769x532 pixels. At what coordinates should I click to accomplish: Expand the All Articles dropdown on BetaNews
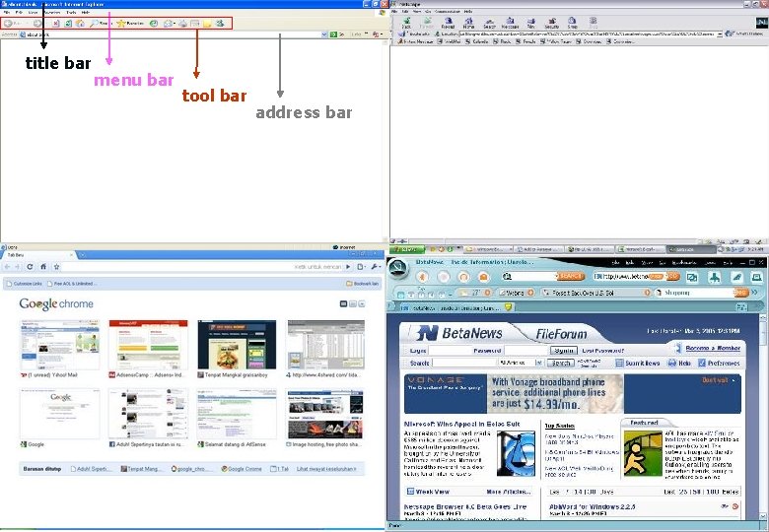tap(539, 363)
